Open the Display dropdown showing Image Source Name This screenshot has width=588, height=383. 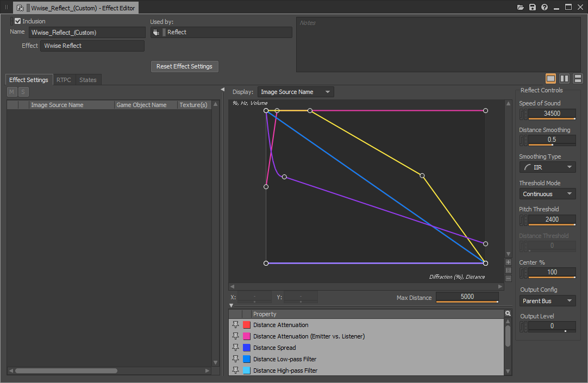296,92
